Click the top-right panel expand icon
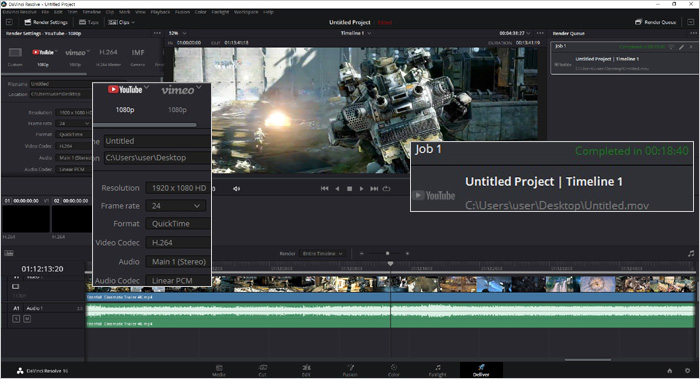700x379 pixels. click(690, 22)
